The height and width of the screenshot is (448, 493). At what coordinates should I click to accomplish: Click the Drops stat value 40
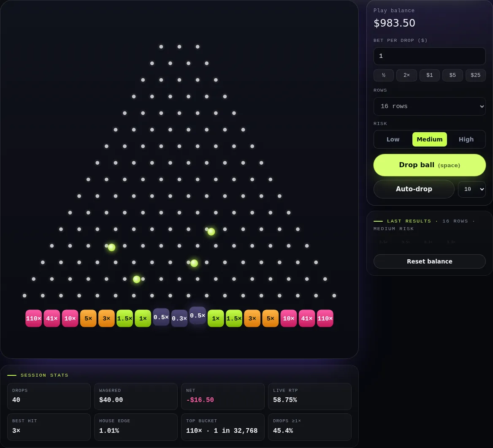16,400
